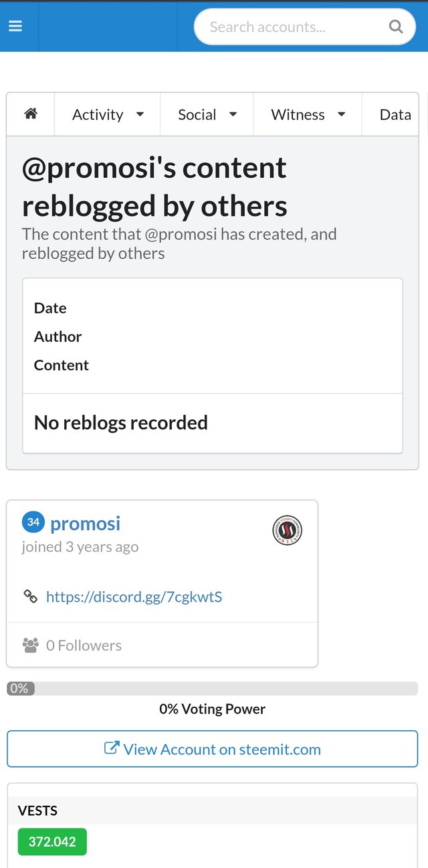Click the chain link icon
This screenshot has width=428, height=868.
click(31, 596)
